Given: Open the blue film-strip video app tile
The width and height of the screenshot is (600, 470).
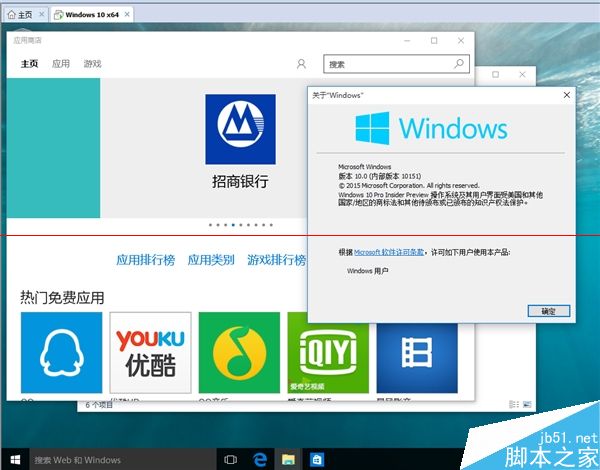Looking at the screenshot, I should coord(415,353).
